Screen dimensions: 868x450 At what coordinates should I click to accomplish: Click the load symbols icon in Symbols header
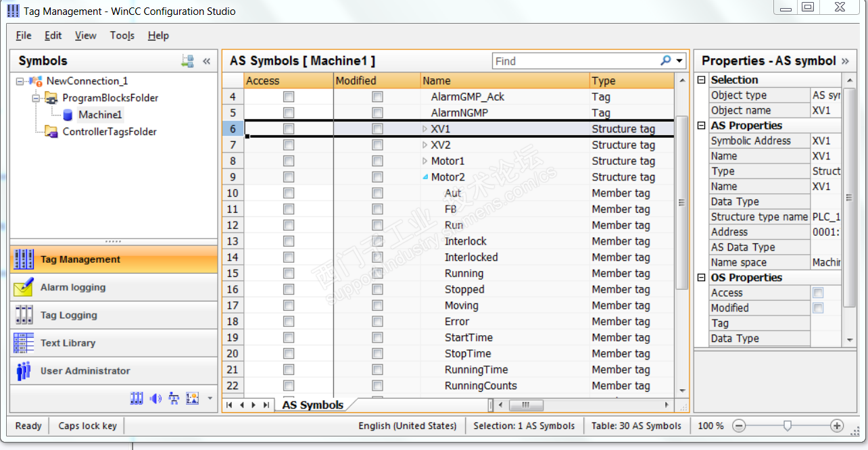click(187, 61)
